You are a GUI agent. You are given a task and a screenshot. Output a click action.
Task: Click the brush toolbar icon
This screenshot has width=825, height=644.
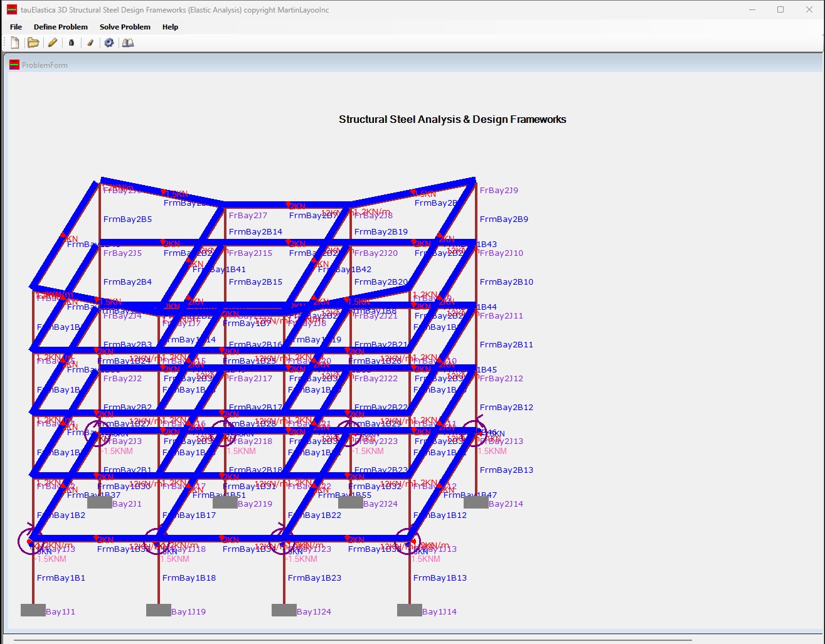coord(90,43)
